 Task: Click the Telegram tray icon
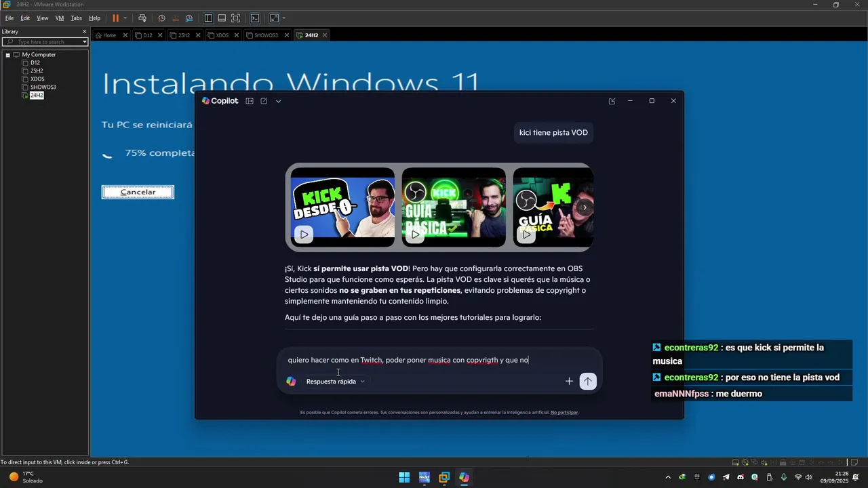726,477
